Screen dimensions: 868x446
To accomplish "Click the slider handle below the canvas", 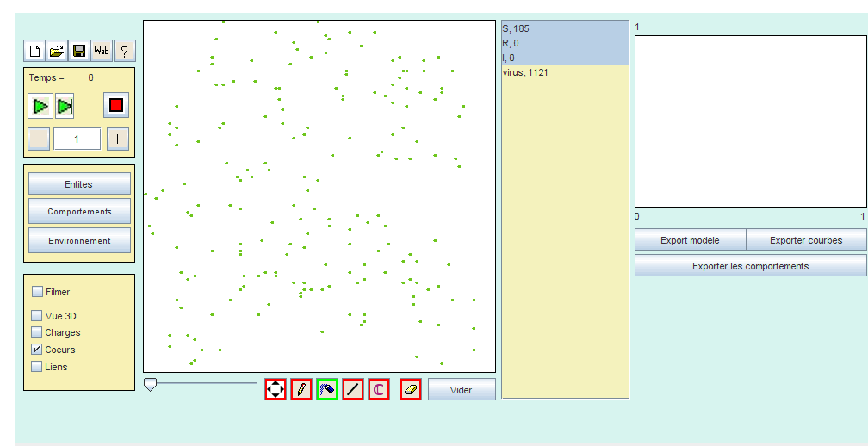I will (150, 385).
